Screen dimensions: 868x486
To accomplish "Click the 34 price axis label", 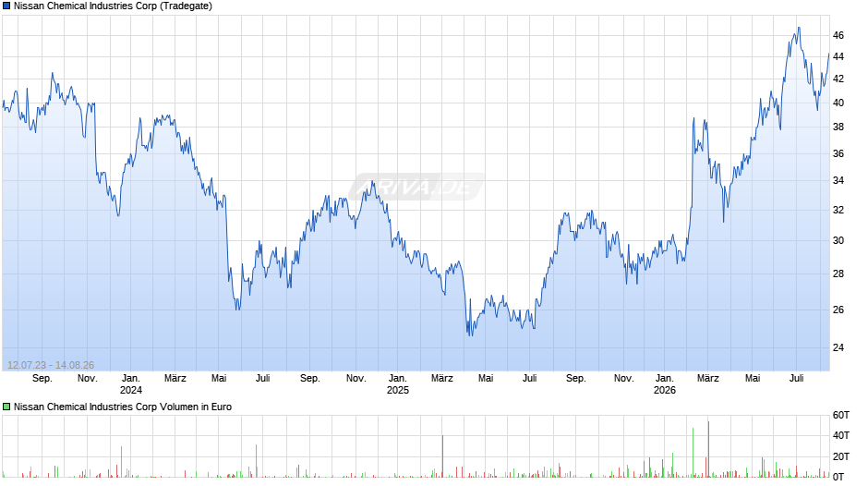I will [x=838, y=180].
